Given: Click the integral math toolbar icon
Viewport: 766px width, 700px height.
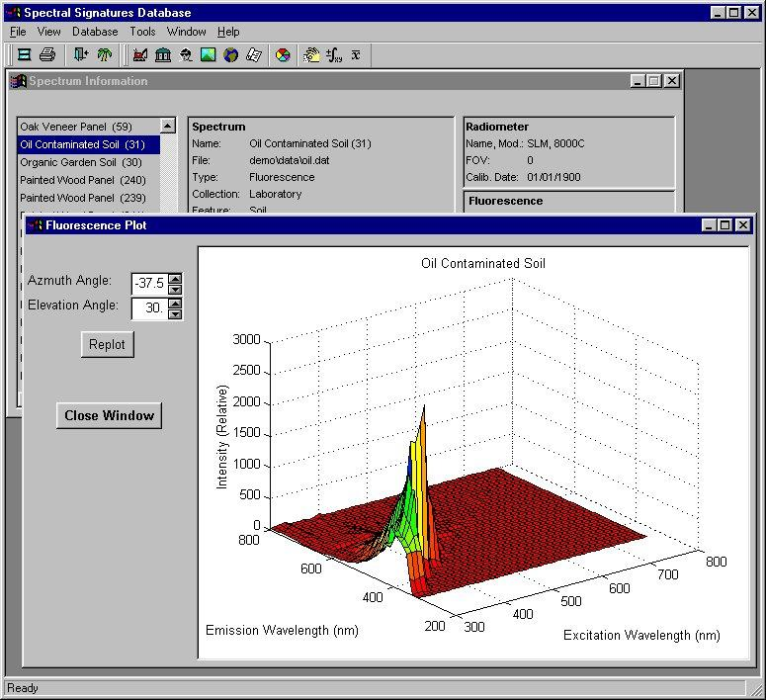Looking at the screenshot, I should [x=334, y=55].
